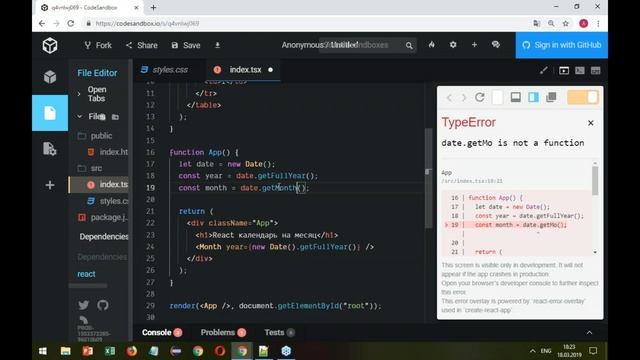
Task: Open File Explorer from the taskbar
Action: (65, 351)
